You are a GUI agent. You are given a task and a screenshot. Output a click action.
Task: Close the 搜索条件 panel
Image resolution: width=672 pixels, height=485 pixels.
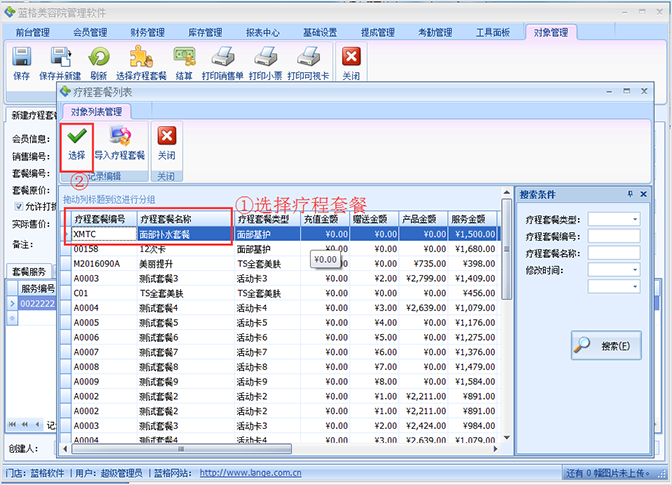(x=643, y=194)
